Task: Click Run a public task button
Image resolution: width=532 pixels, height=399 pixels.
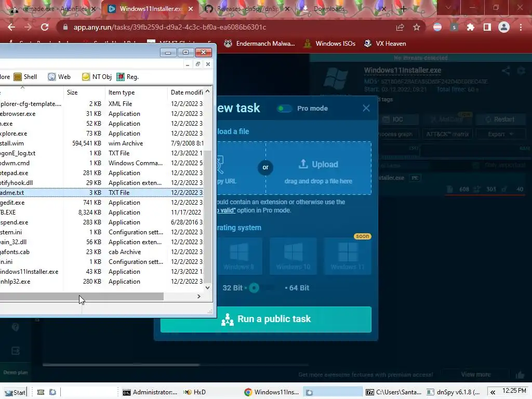Action: (x=265, y=320)
